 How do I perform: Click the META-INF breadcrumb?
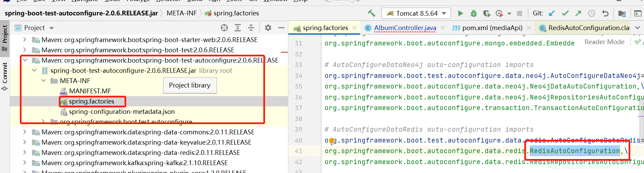182,13
